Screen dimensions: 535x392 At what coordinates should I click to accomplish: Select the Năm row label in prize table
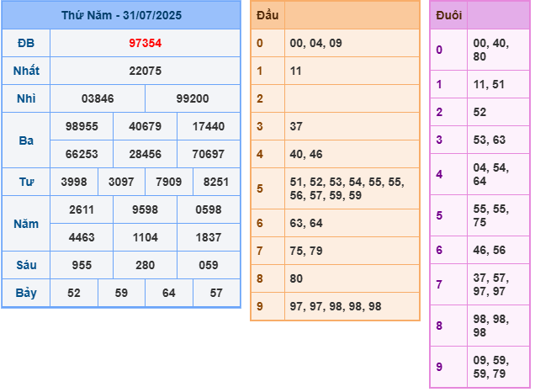point(26,224)
